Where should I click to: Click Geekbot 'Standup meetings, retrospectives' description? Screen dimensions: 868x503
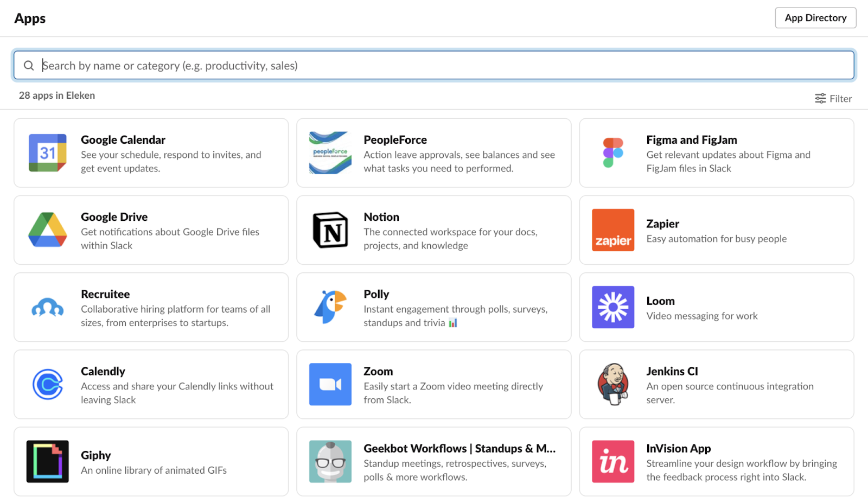tap(455, 470)
